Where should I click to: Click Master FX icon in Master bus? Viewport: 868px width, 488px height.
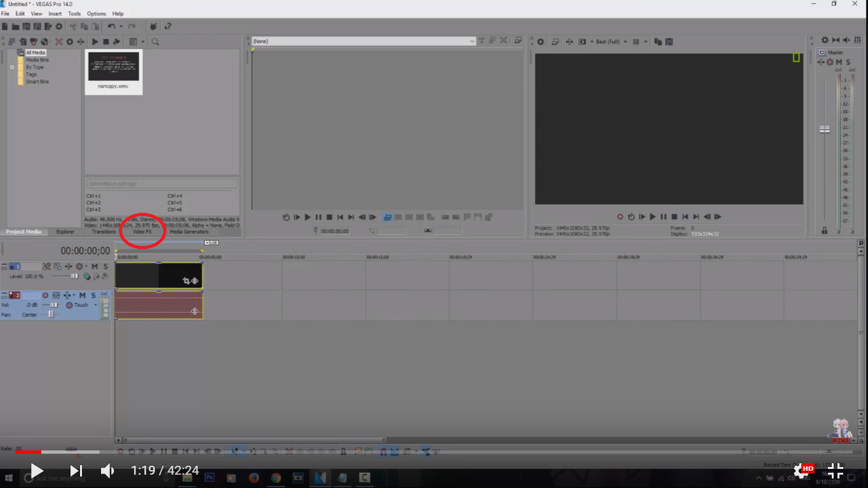[821, 62]
